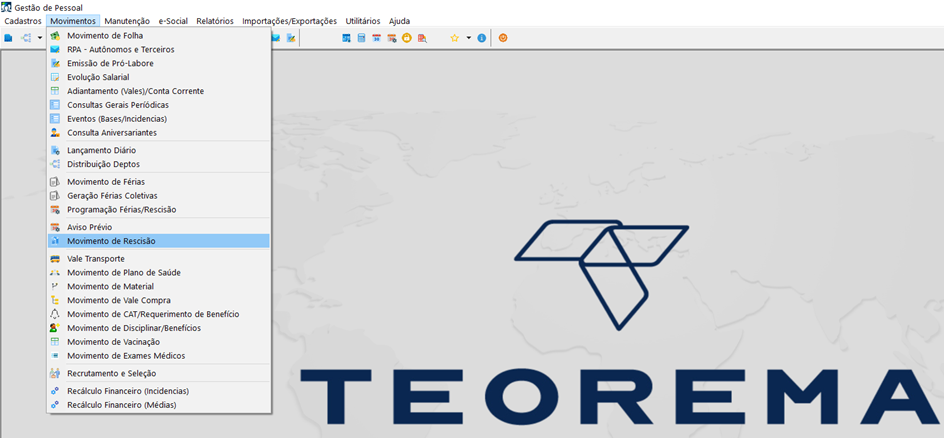The width and height of the screenshot is (944, 438).
Task: Click the calculator toolbar icon
Action: click(361, 38)
